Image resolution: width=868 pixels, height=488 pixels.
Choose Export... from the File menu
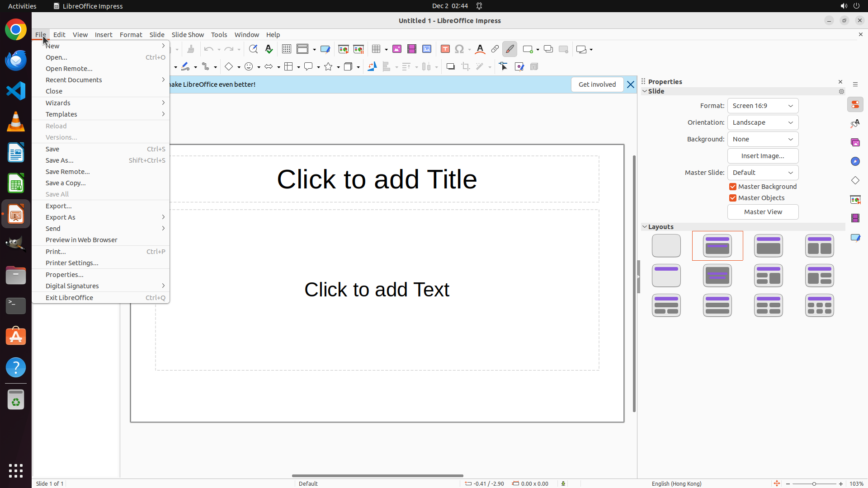click(x=59, y=206)
